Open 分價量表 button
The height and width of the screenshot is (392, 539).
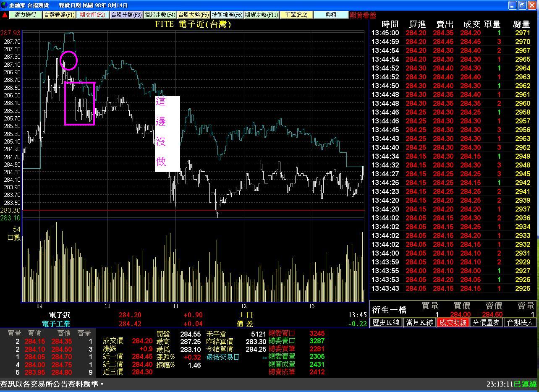click(486, 322)
